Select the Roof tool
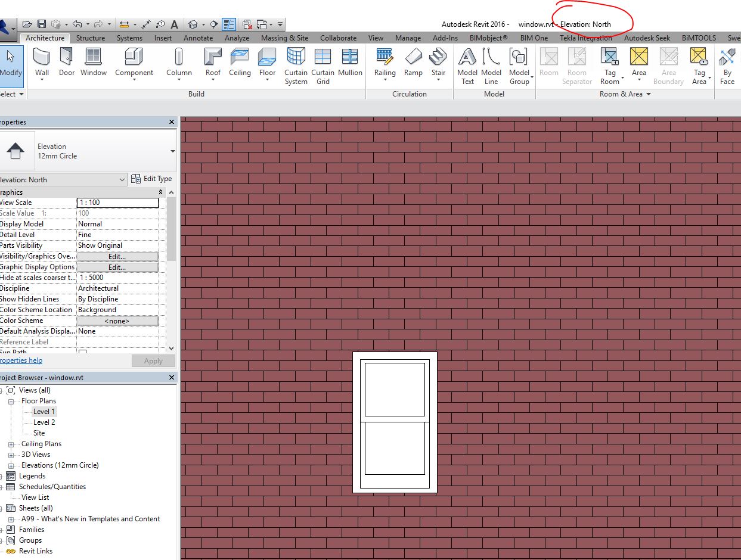This screenshot has height=560, width=741. pos(212,63)
